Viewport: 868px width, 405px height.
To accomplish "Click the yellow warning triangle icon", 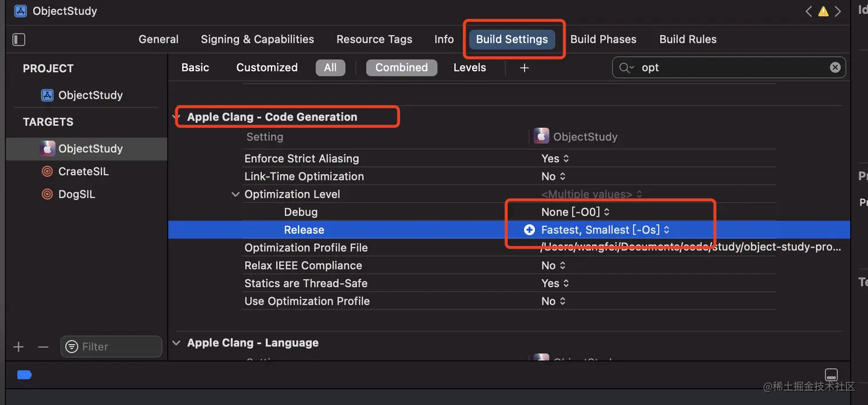I will 823,11.
